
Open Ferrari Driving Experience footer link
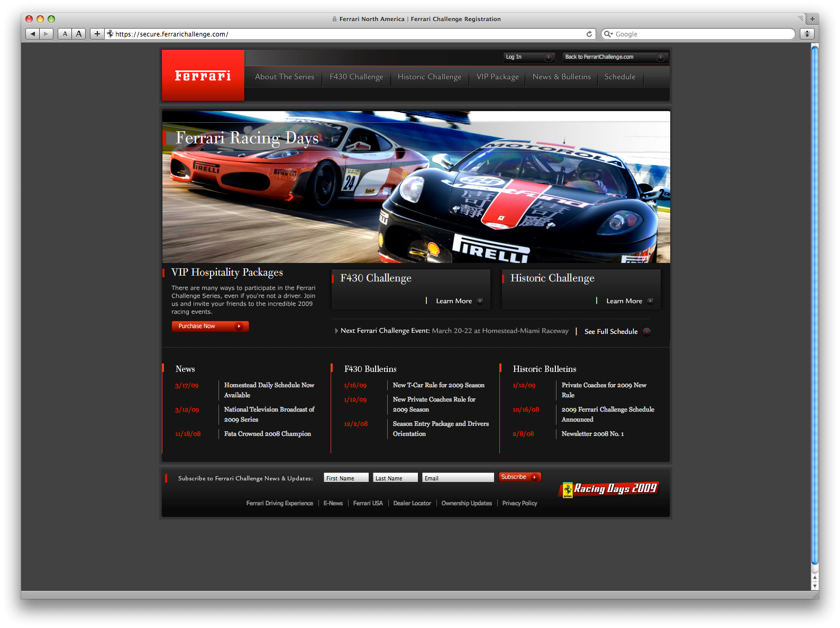(x=279, y=503)
